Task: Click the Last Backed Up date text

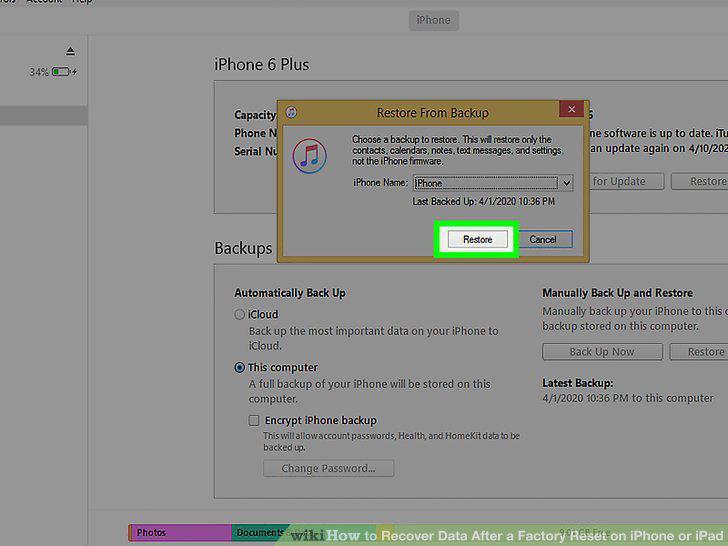Action: pos(483,202)
